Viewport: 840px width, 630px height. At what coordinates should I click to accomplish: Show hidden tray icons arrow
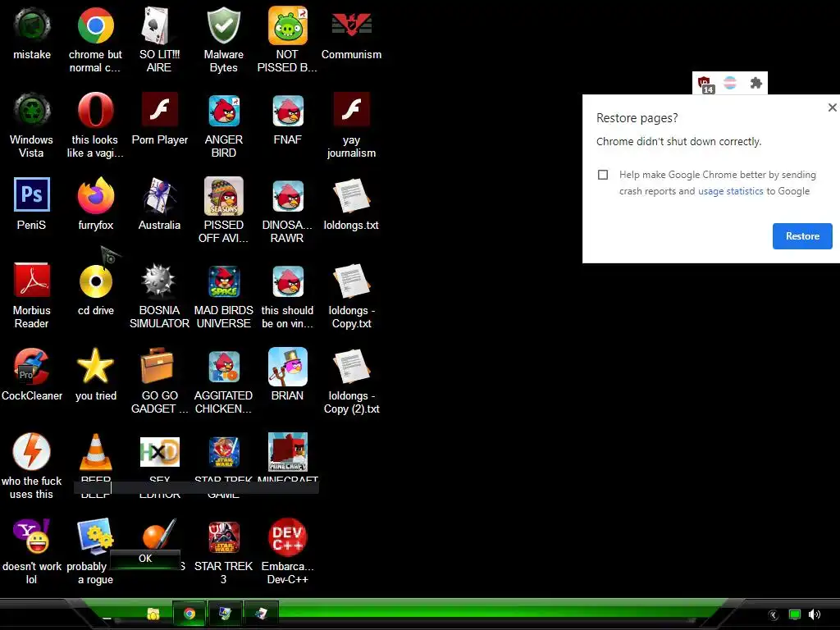[773, 615]
